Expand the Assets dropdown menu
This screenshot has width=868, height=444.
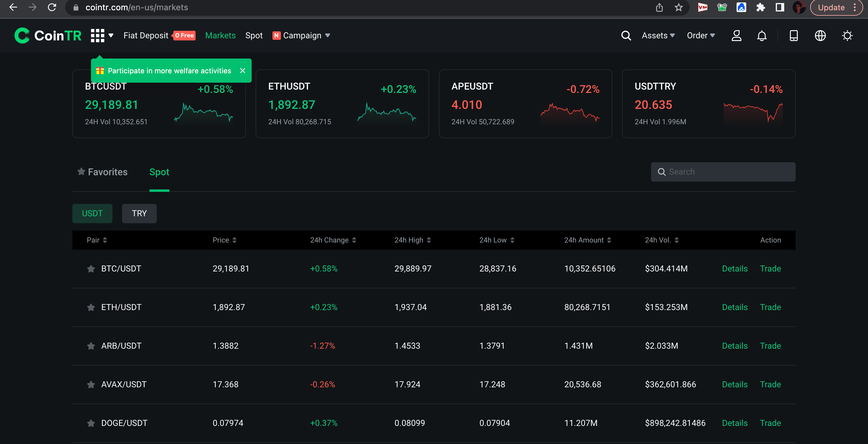(x=658, y=36)
